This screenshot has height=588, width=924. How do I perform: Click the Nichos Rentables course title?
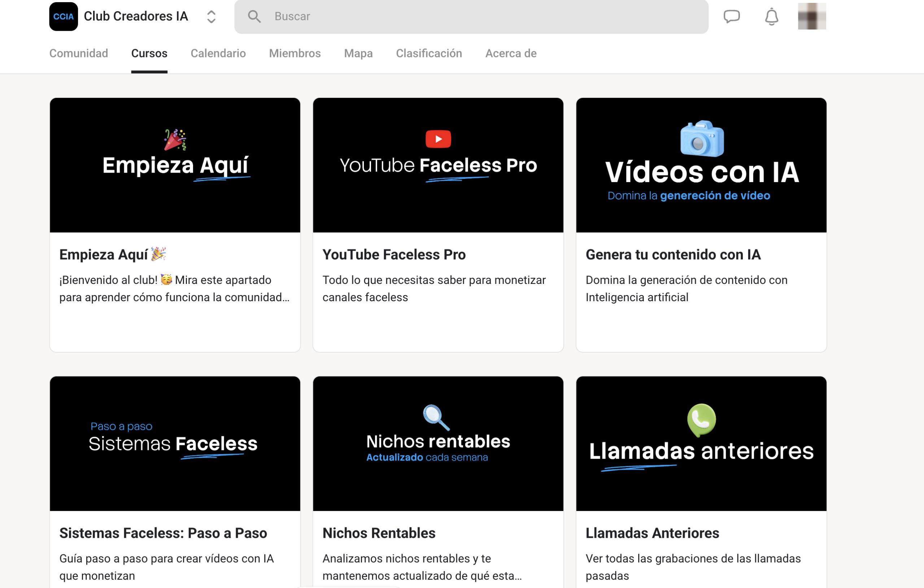[379, 533]
